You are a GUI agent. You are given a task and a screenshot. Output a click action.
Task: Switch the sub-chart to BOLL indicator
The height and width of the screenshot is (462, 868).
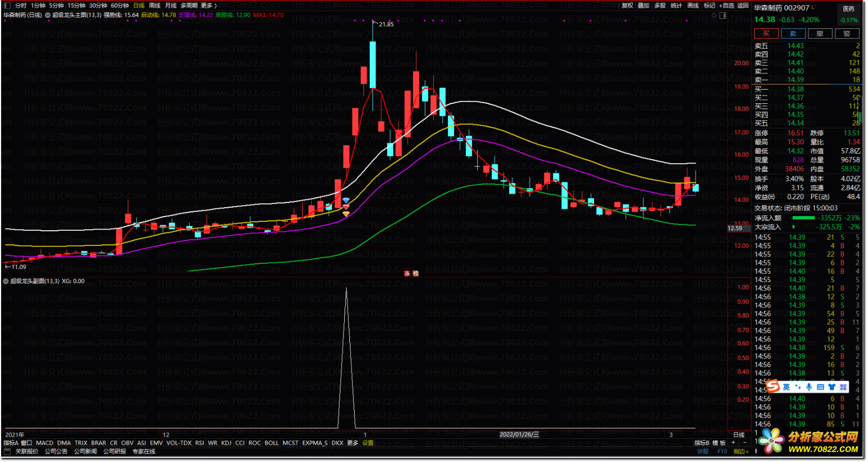point(271,444)
